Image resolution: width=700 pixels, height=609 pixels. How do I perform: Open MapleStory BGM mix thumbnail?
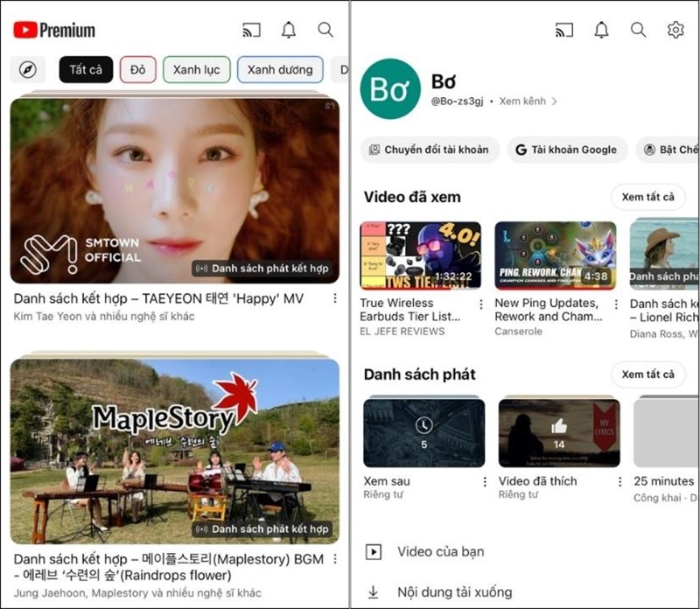(174, 451)
